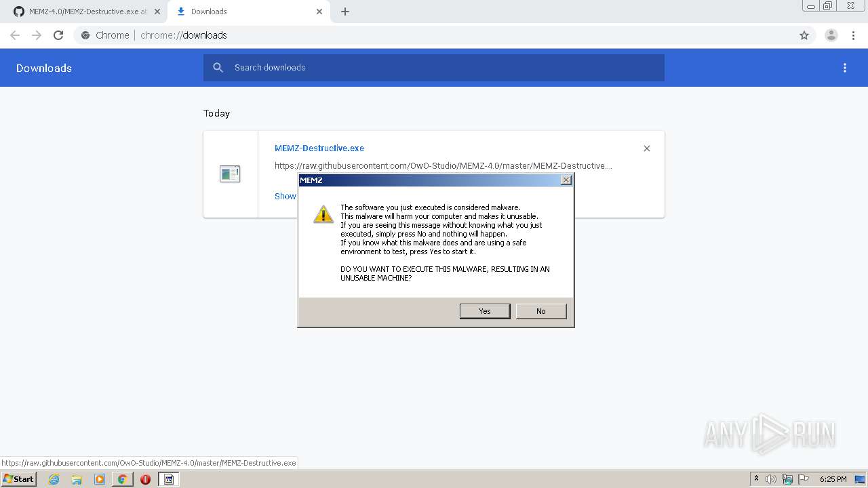Close the MEMZ-4.0 GitHub tab
868x488 pixels.
157,12
